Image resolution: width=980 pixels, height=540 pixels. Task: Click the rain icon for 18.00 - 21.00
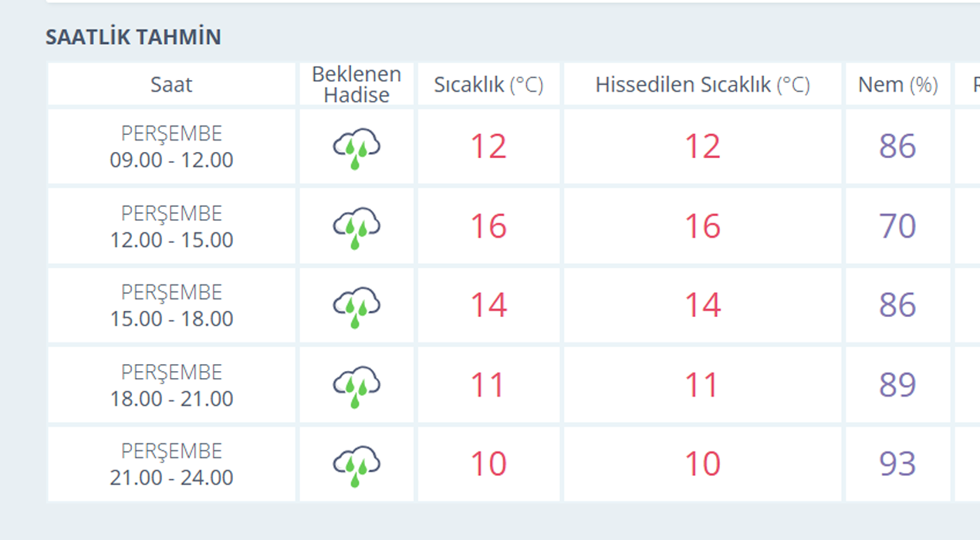357,386
